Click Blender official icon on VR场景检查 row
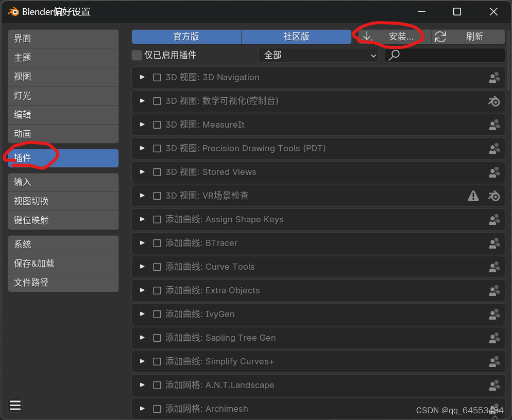The image size is (512, 420). 494,196
